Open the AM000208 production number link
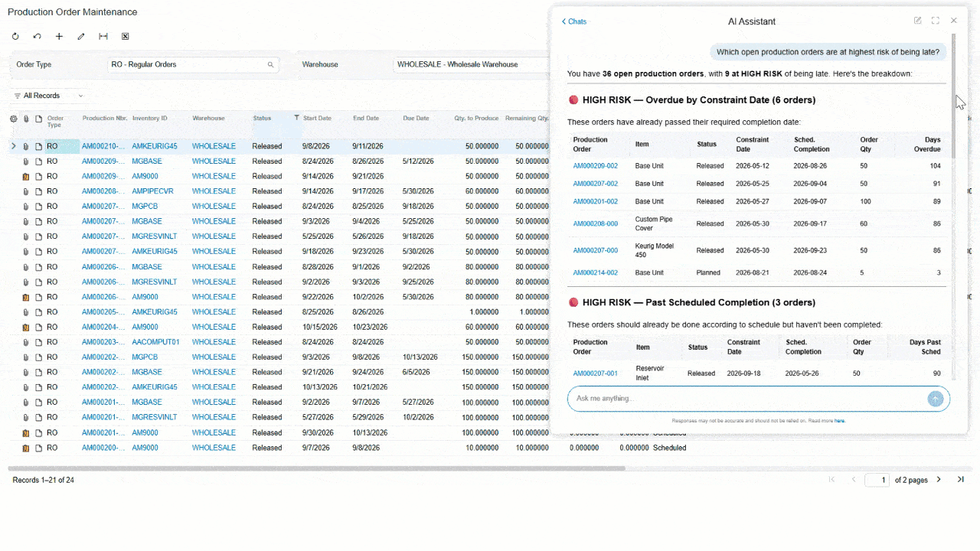980x551 pixels. coord(103,191)
